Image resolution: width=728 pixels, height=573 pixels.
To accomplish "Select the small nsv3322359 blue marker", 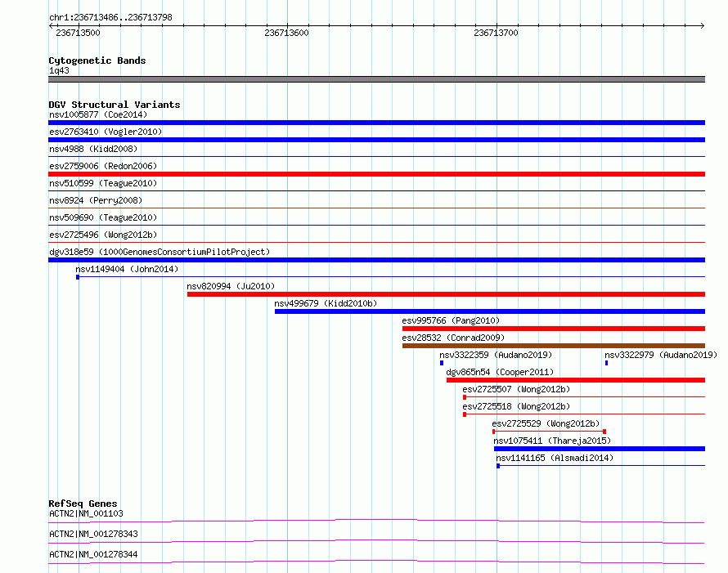I will click(x=442, y=363).
